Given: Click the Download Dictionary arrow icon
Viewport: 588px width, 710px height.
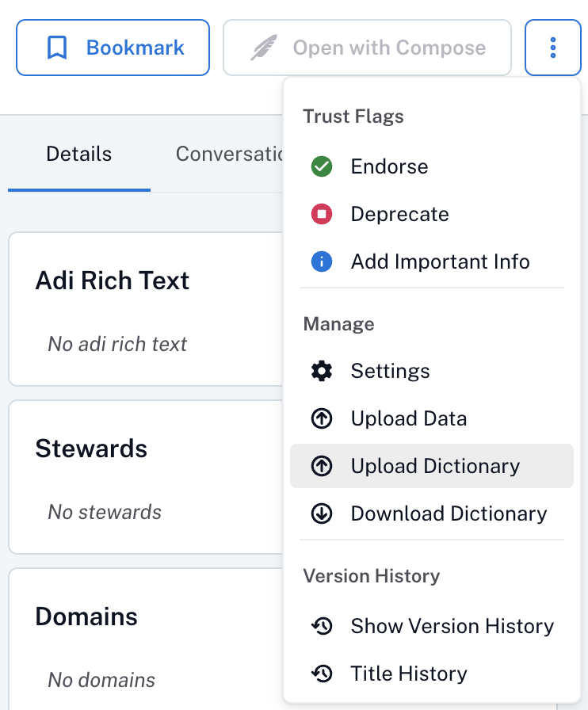Looking at the screenshot, I should tap(322, 513).
